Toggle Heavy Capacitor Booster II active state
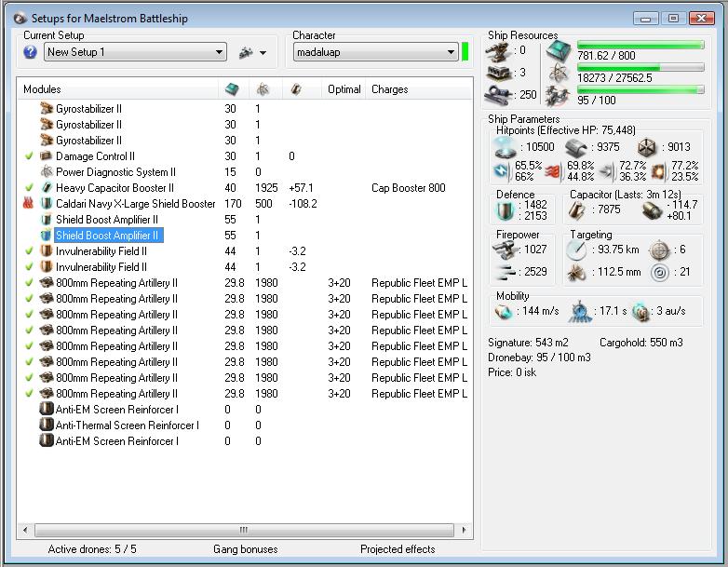Screen dimensions: 728x567 point(30,188)
